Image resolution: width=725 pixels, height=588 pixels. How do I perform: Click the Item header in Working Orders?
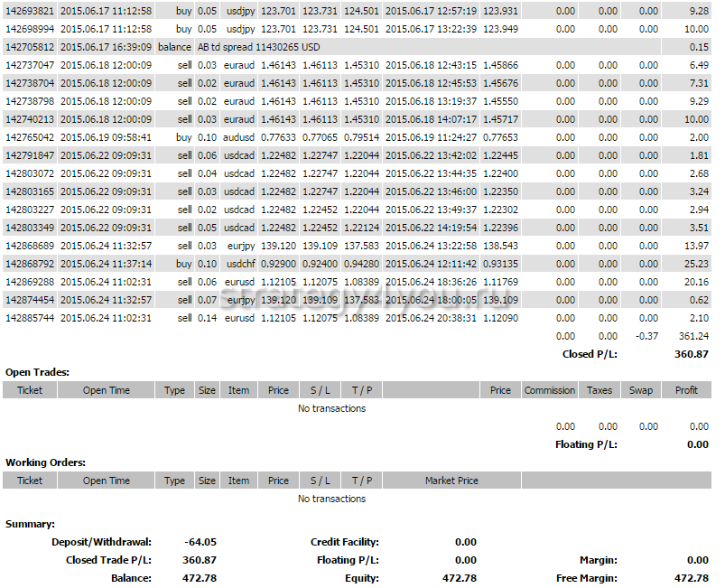point(238,481)
